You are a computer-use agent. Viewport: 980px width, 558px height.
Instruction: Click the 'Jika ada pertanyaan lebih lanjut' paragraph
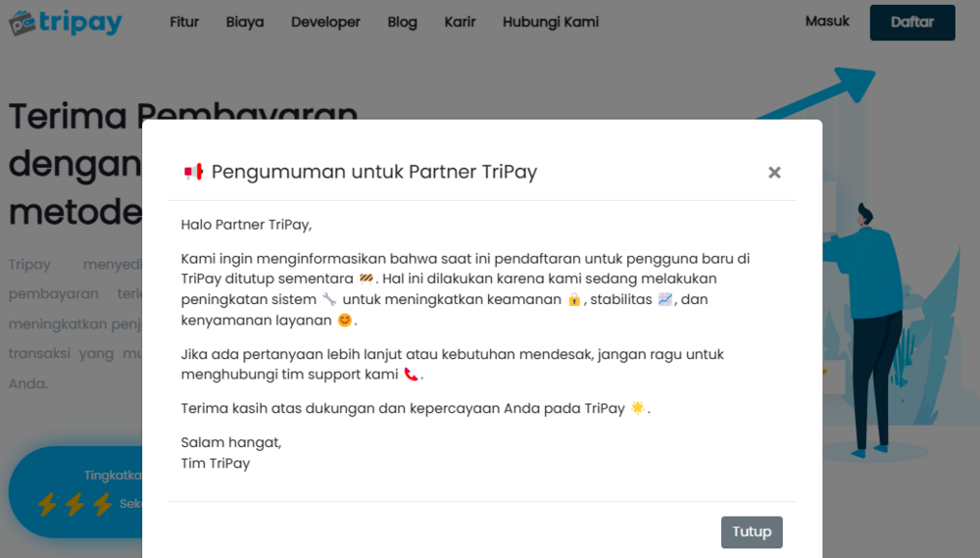click(453, 364)
